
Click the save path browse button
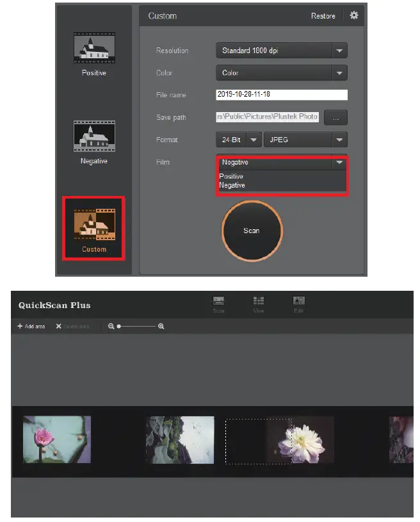coord(335,117)
